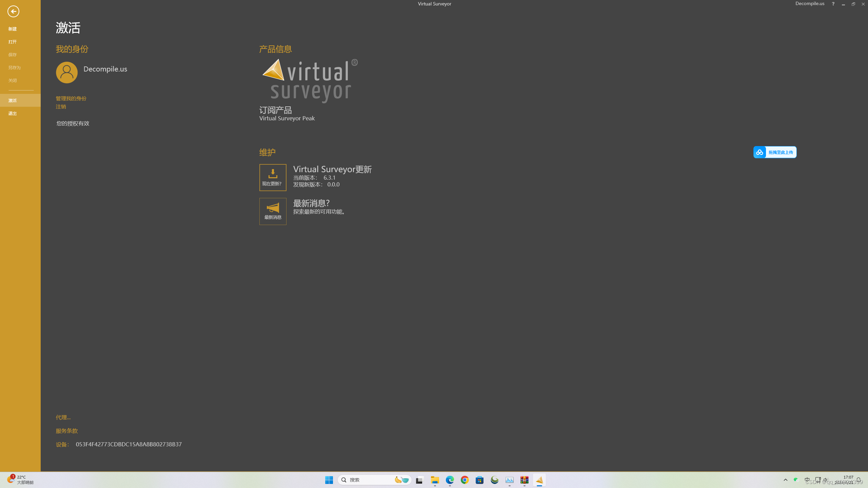Click the help question mark icon

(x=833, y=4)
